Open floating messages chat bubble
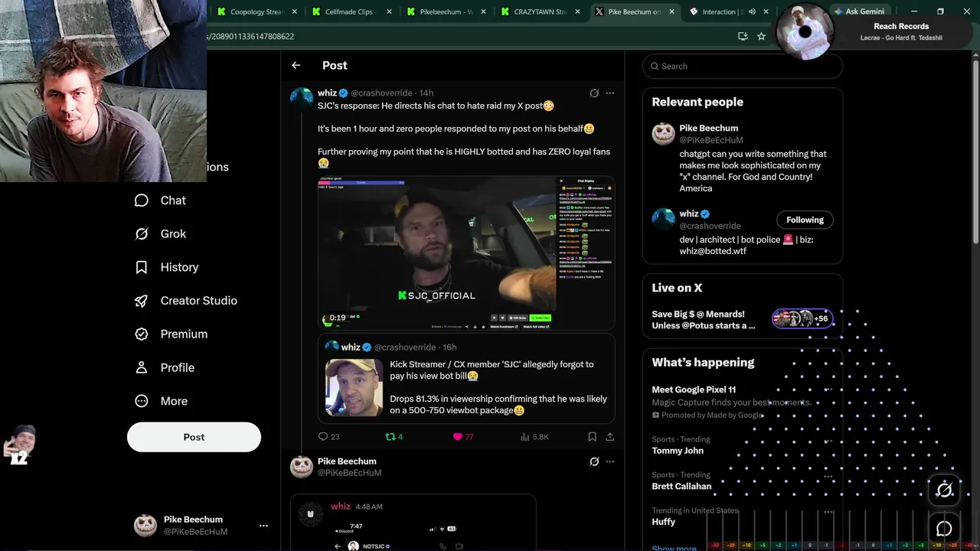 (944, 529)
